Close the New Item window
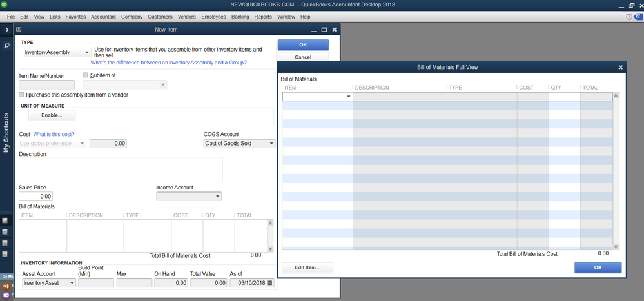The height and width of the screenshot is (301, 644). point(335,30)
